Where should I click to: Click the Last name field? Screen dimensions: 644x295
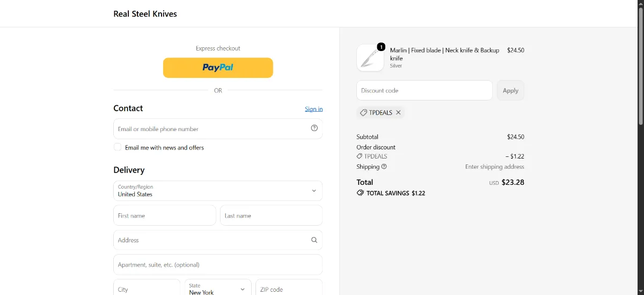271,215
